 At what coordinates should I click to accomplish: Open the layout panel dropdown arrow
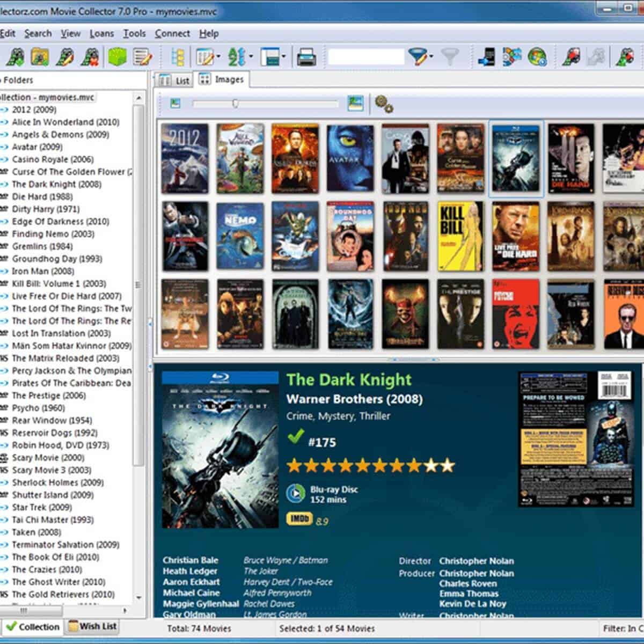click(283, 56)
